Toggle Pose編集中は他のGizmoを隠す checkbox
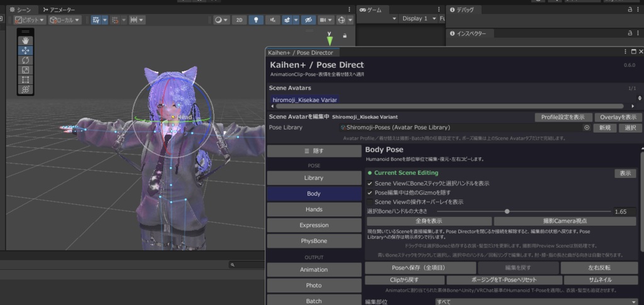Screen dimensions: 644x305 pyautogui.click(x=370, y=192)
